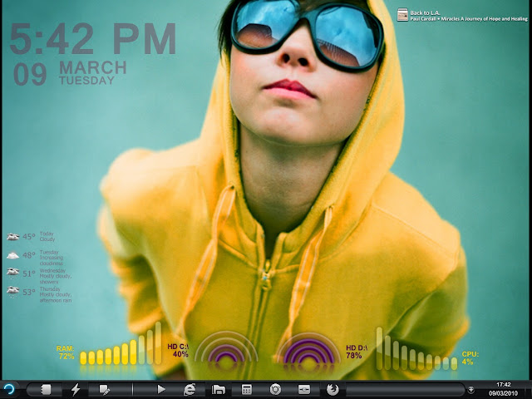Click the 48° temperature reading
532x399 pixels.
coord(29,255)
